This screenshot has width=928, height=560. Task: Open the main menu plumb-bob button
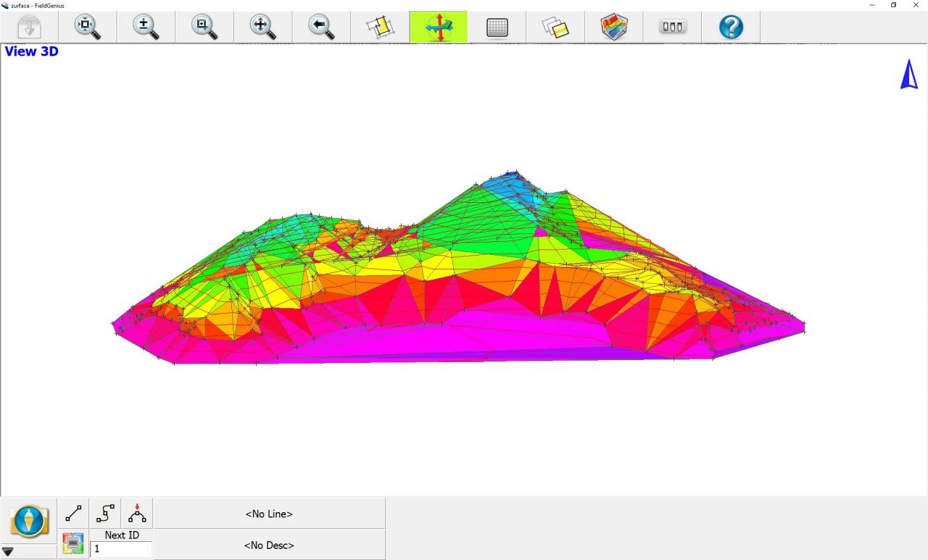(x=29, y=521)
